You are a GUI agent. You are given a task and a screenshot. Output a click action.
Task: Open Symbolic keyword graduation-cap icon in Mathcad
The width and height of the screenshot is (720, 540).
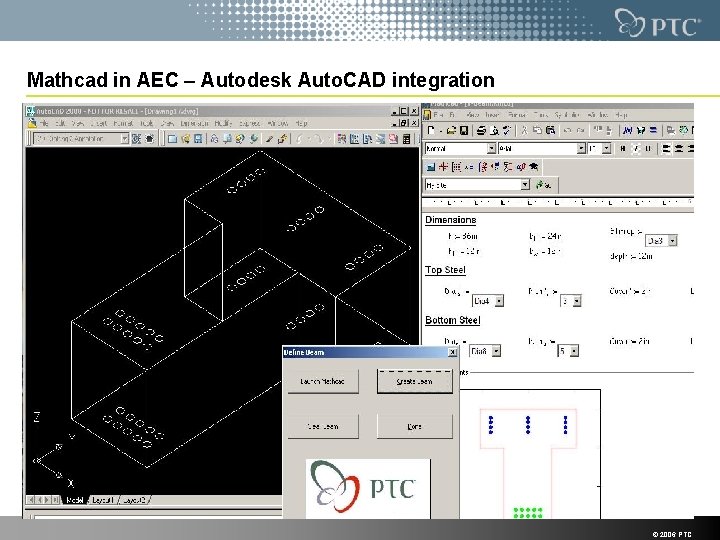click(534, 167)
